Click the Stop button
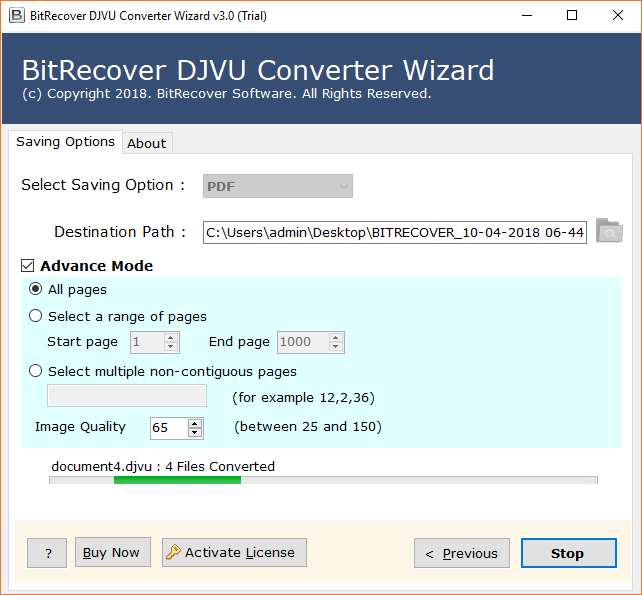Image resolution: width=642 pixels, height=595 pixels. click(x=568, y=553)
